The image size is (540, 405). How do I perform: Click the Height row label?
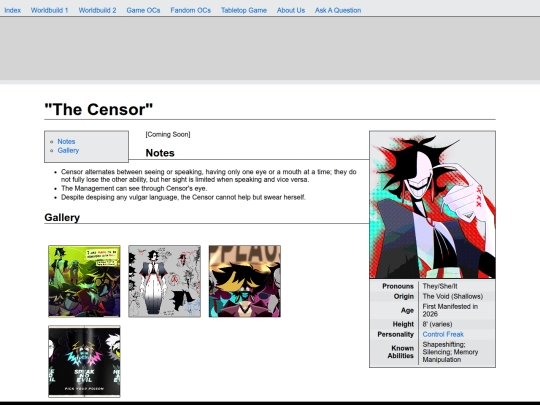pos(403,324)
